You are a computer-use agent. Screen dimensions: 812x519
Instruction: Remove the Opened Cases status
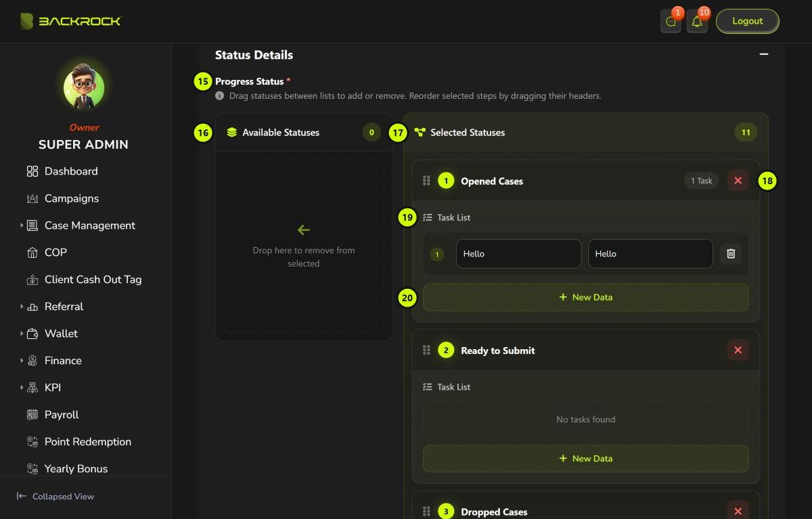738,181
